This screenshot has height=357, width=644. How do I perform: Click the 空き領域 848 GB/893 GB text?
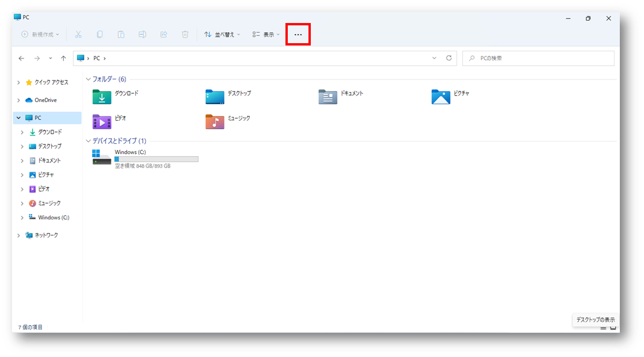143,166
